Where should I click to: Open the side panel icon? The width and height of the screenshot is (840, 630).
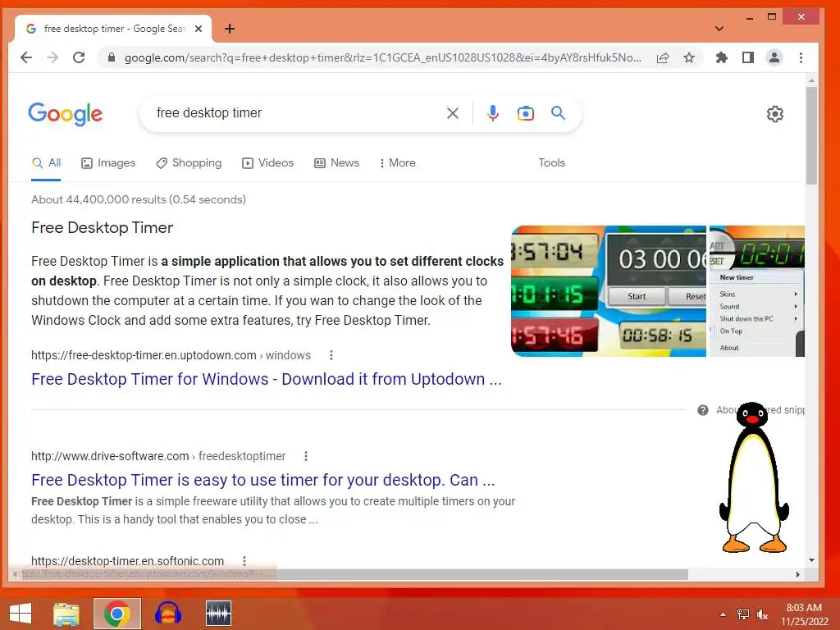(x=748, y=57)
